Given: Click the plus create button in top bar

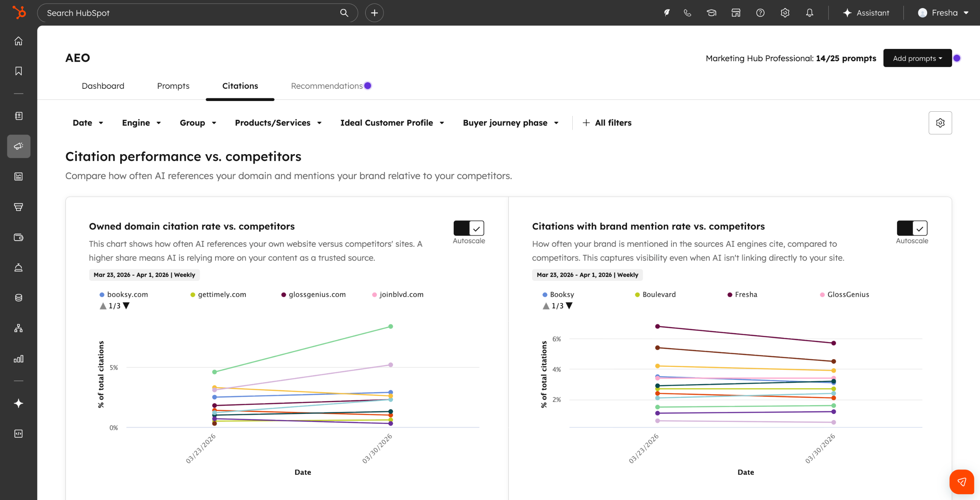Looking at the screenshot, I should (374, 13).
